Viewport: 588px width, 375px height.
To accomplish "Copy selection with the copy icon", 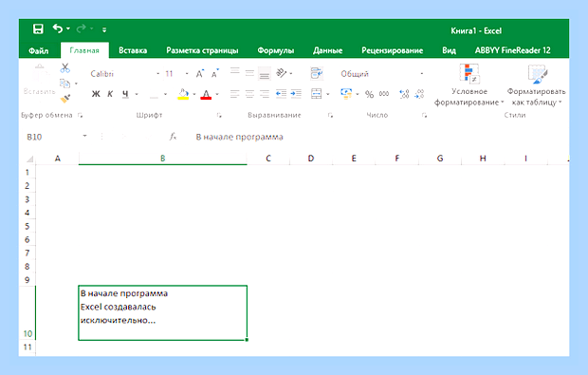I will pyautogui.click(x=65, y=83).
